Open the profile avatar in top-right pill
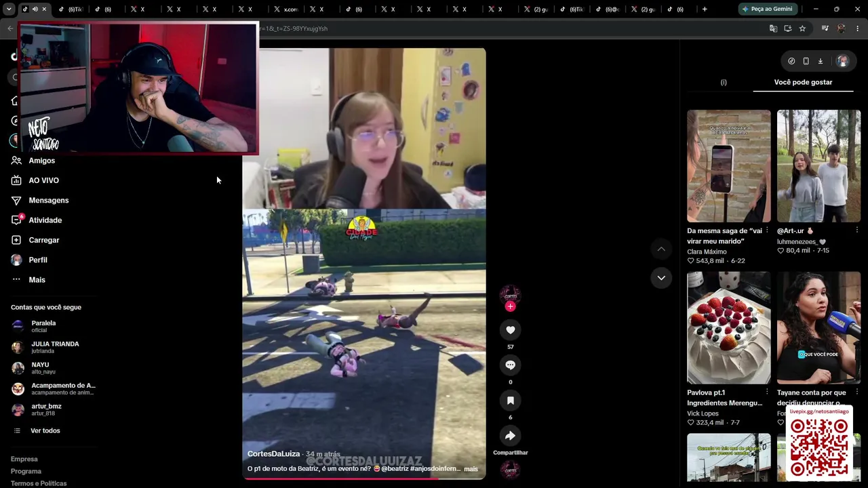Screen dimensions: 868x488 (842, 61)
